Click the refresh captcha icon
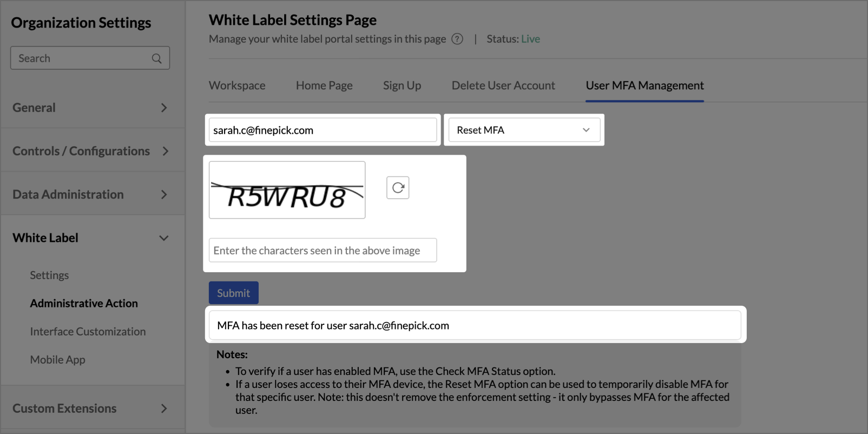The height and width of the screenshot is (434, 868). 398,188
